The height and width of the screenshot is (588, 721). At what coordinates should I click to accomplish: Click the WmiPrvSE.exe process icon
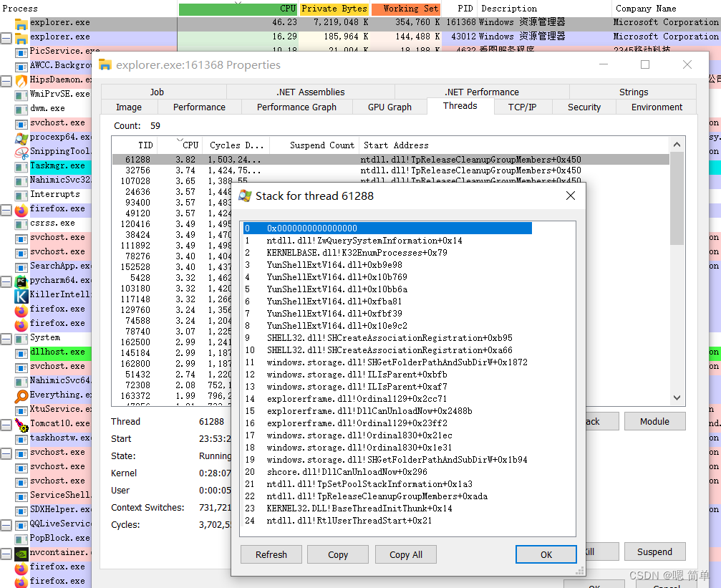tap(21, 95)
